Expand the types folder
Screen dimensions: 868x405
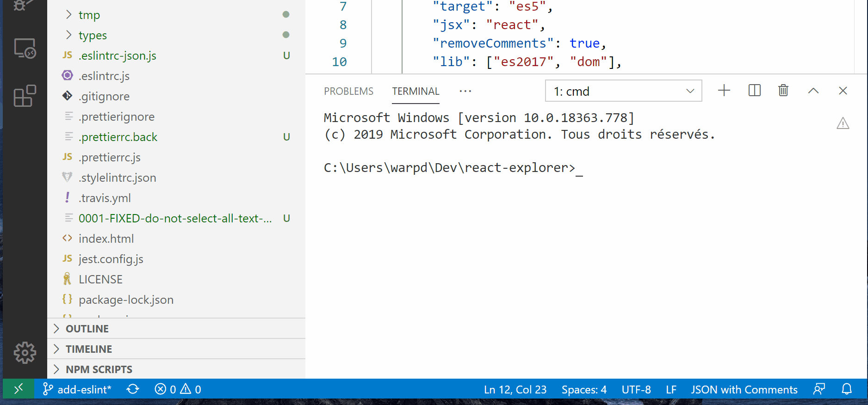click(x=68, y=35)
